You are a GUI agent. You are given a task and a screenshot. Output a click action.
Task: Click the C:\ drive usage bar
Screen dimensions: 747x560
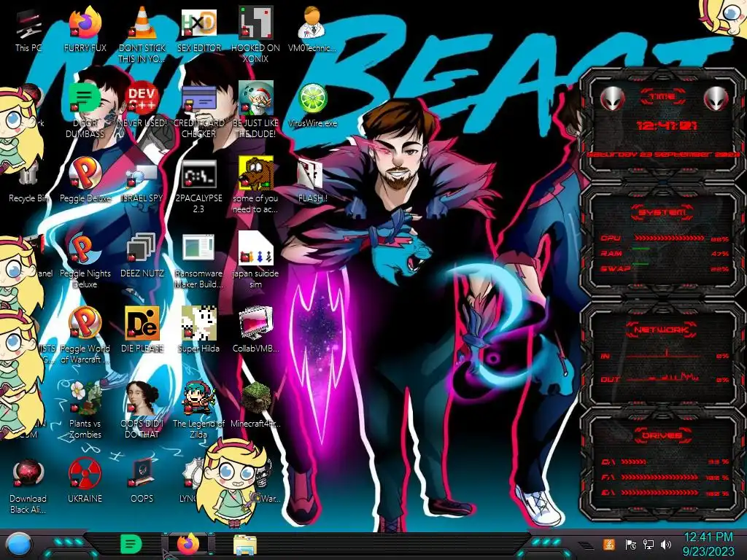(x=634, y=462)
